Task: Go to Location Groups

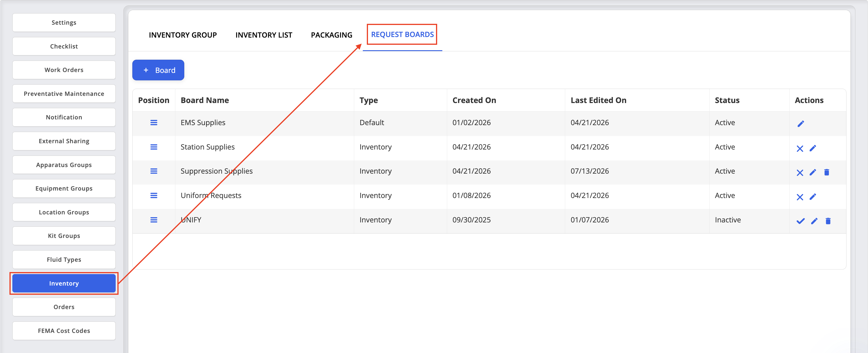Action: point(64,212)
